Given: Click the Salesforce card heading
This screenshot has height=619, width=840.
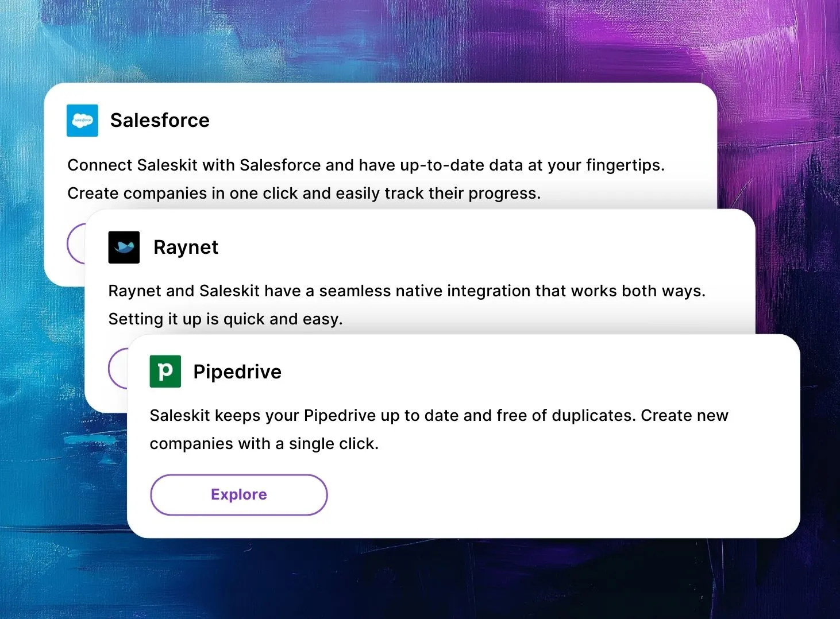Looking at the screenshot, I should 160,121.
